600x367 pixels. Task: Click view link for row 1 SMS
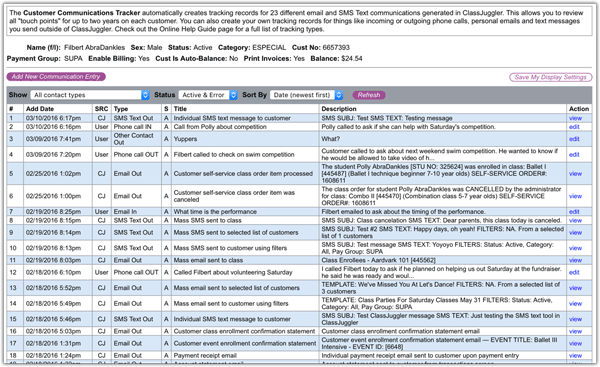tap(575, 118)
